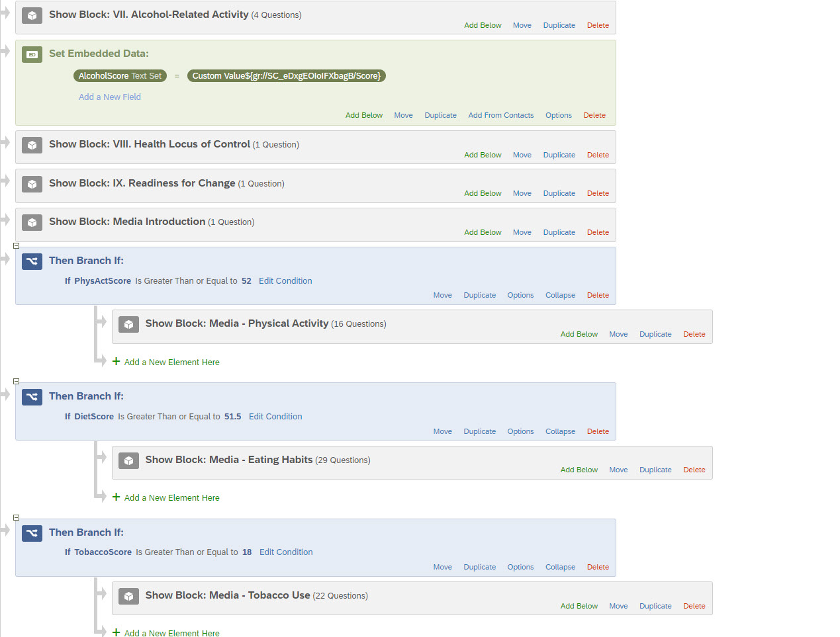Click the branch icon for DietScore condition
The height and width of the screenshot is (637, 840).
(32, 397)
